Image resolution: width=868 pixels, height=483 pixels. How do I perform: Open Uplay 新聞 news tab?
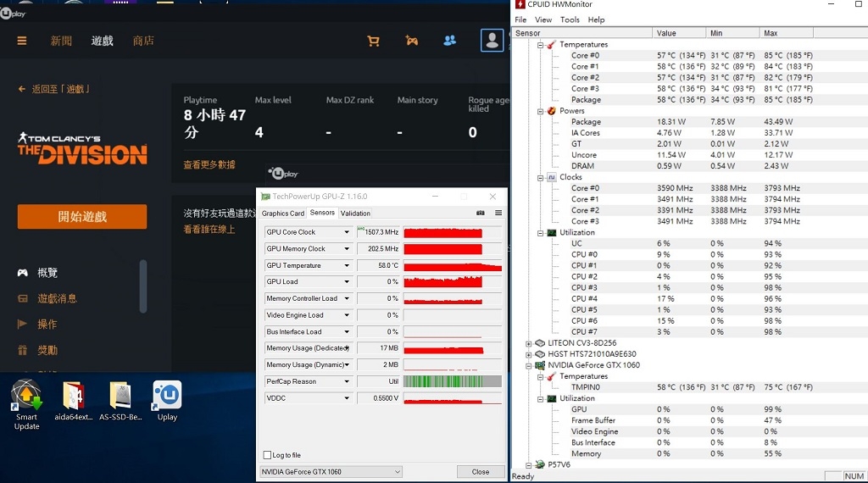click(x=61, y=41)
